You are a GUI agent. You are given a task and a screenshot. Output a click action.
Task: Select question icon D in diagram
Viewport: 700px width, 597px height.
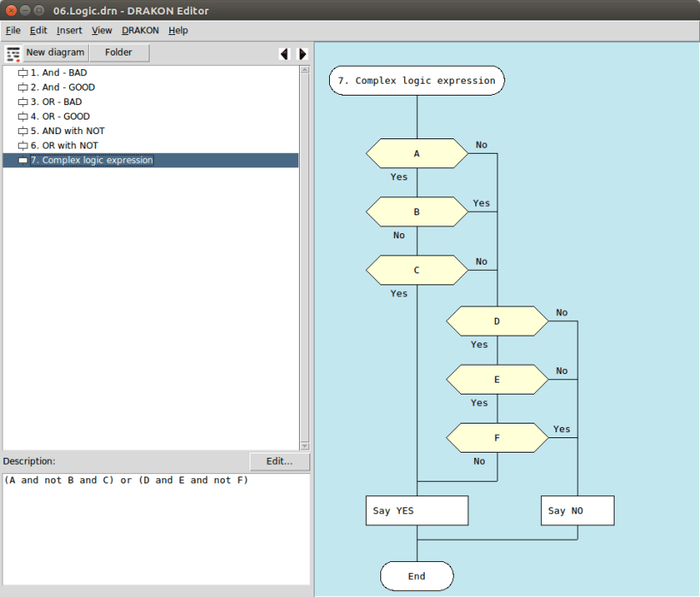(x=497, y=321)
